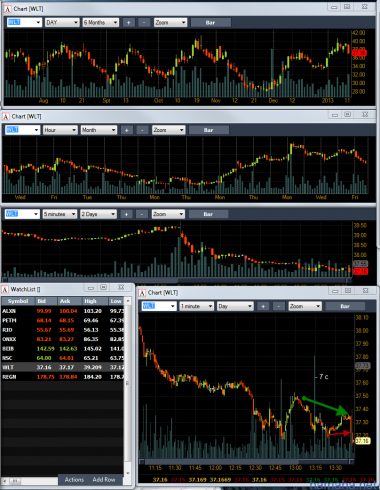Click the plus button in top daily chart
This screenshot has height=490, width=380.
click(129, 22)
